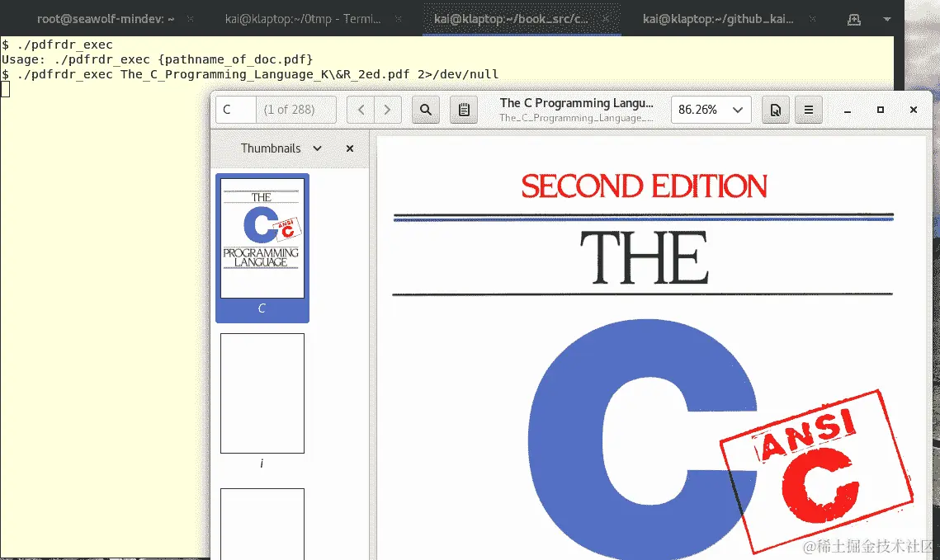Expand the Thumbnails sidebar selector
Viewport: 940px width, 560px height.
pos(281,148)
